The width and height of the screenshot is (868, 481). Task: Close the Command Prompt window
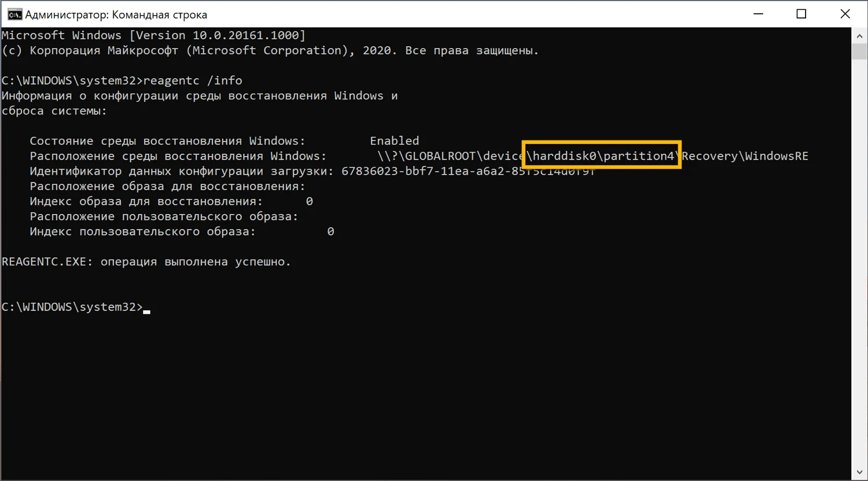(845, 14)
